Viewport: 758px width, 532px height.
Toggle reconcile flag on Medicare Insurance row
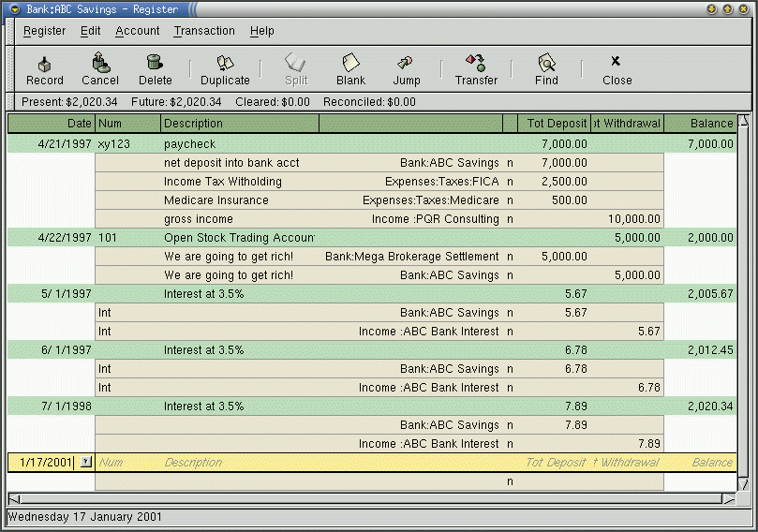[510, 200]
